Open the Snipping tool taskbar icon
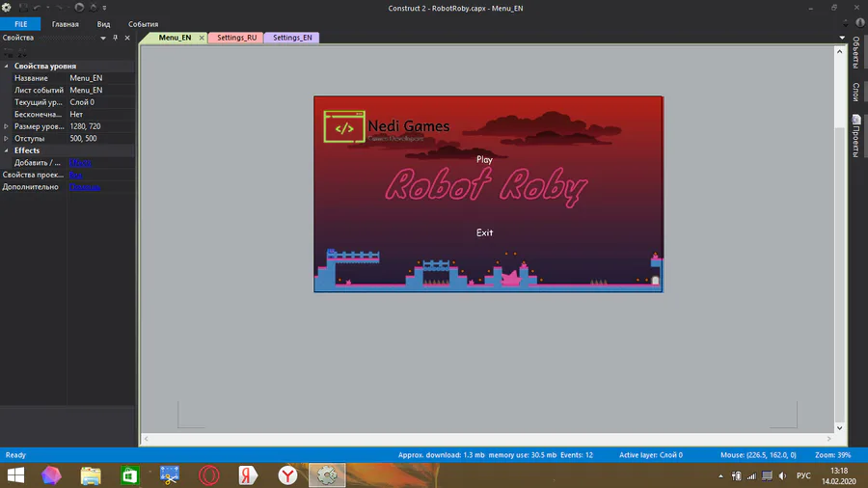 click(x=170, y=475)
